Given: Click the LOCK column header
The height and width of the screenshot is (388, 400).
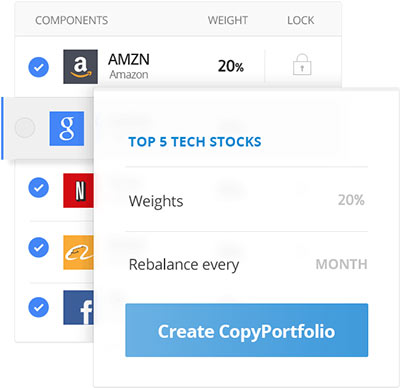Looking at the screenshot, I should [301, 20].
